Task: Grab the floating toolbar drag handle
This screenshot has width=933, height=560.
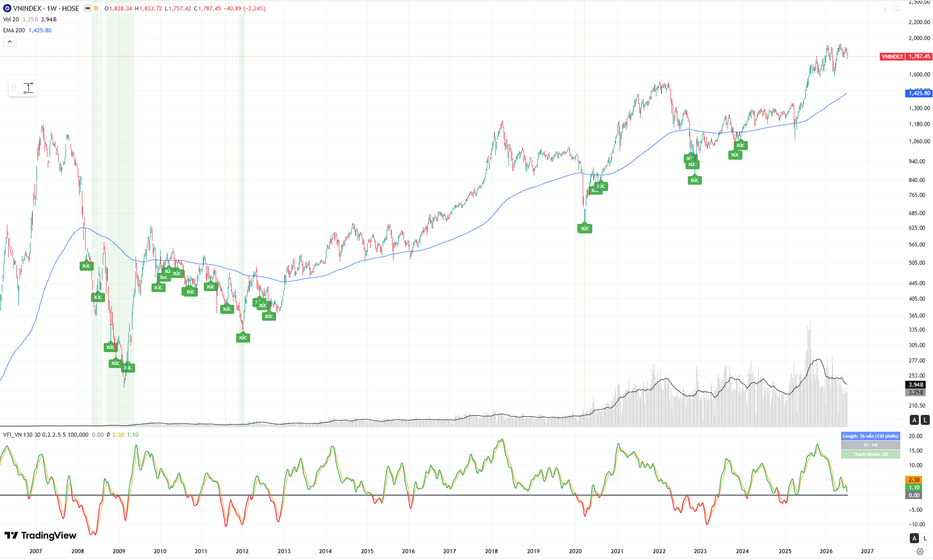Action: coord(14,88)
